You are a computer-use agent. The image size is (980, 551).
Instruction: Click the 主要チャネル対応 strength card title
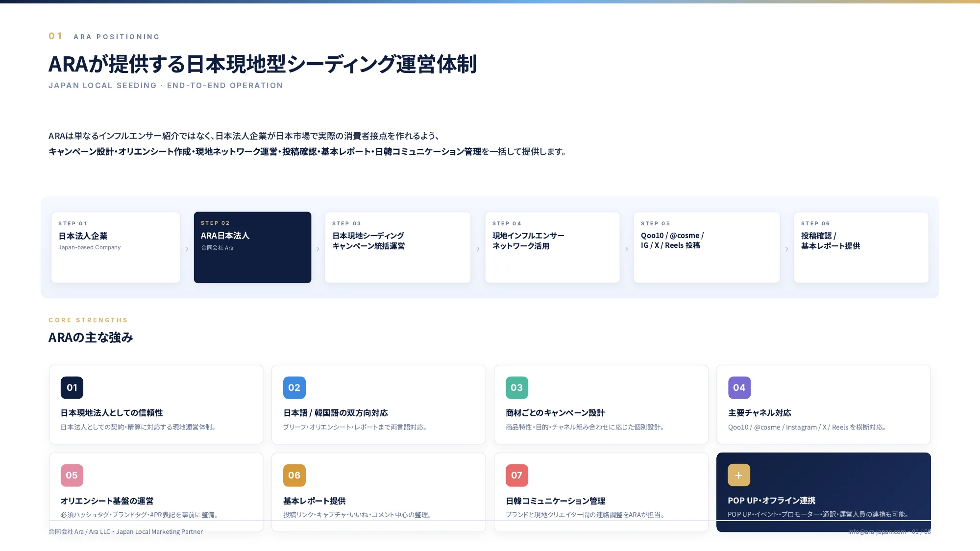point(759,413)
